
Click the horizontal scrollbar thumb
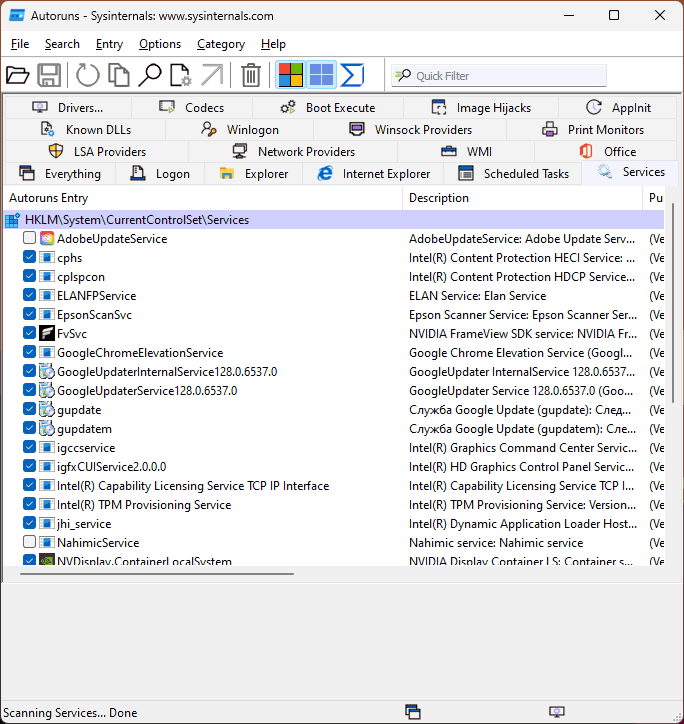click(x=157, y=573)
